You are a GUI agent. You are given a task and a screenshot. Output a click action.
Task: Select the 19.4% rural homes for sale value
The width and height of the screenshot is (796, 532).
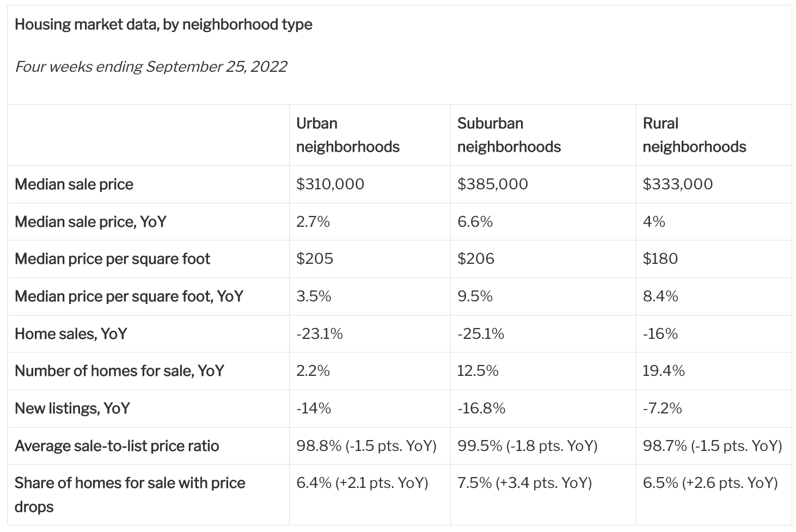663,371
